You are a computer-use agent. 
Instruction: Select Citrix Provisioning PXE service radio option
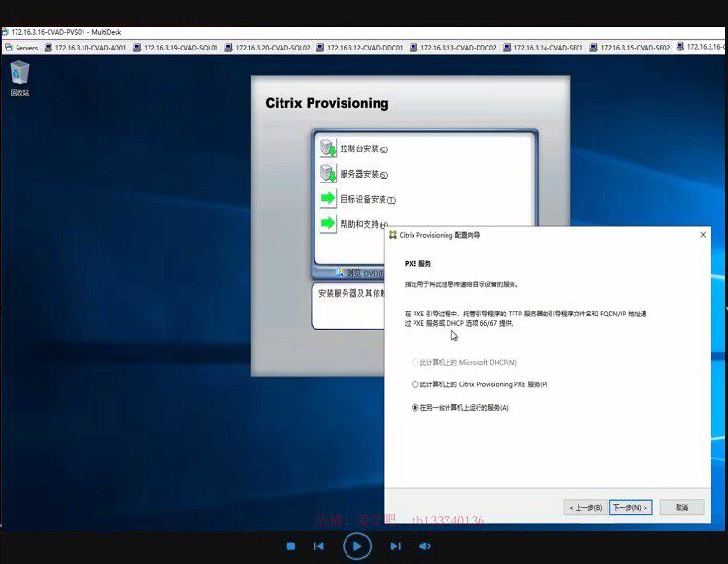[x=415, y=384]
